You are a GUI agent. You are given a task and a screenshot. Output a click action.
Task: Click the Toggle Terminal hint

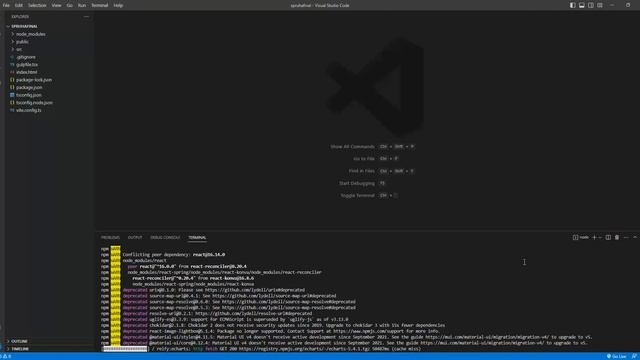(x=358, y=196)
